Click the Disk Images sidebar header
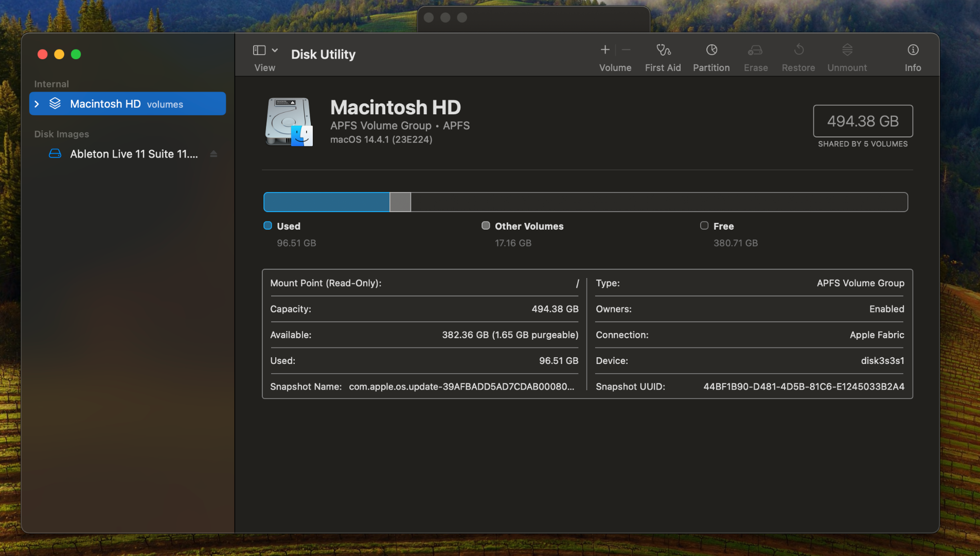This screenshot has height=556, width=980. coord(62,134)
